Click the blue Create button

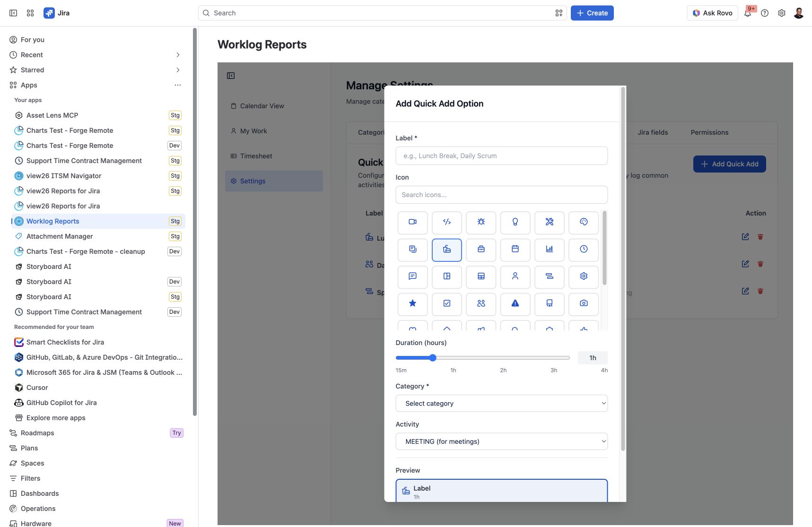click(x=592, y=13)
